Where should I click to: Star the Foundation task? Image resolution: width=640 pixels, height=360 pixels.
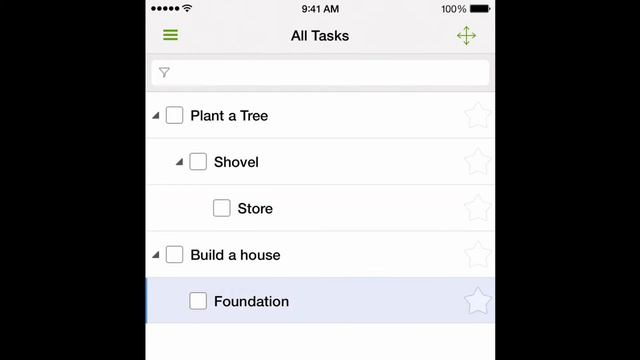(x=477, y=301)
